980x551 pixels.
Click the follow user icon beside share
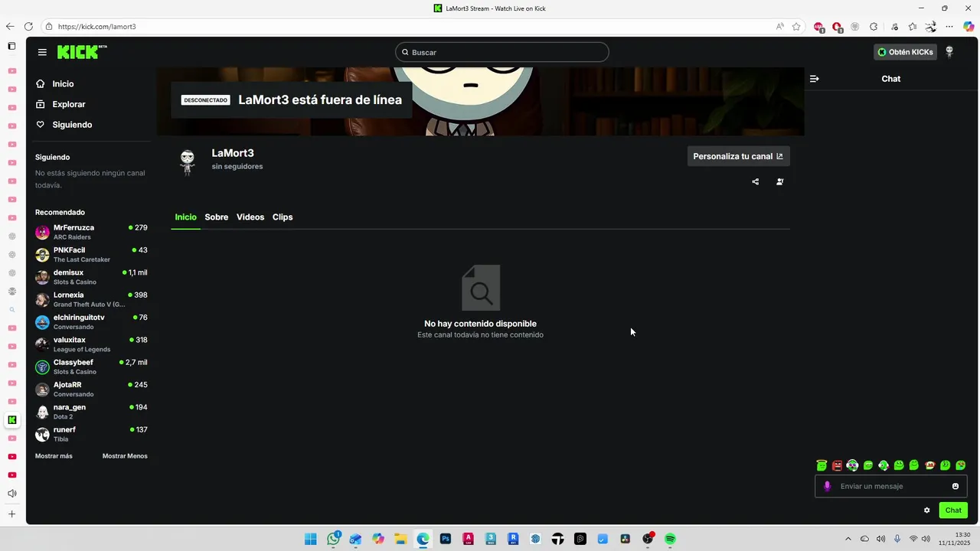point(779,182)
